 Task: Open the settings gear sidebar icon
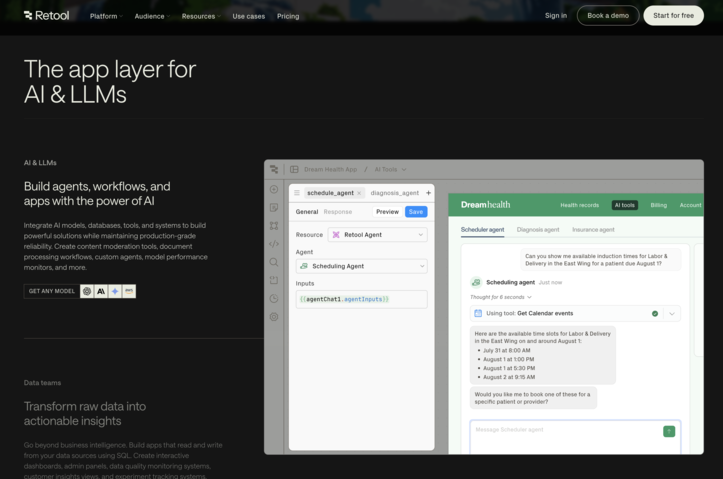[274, 317]
